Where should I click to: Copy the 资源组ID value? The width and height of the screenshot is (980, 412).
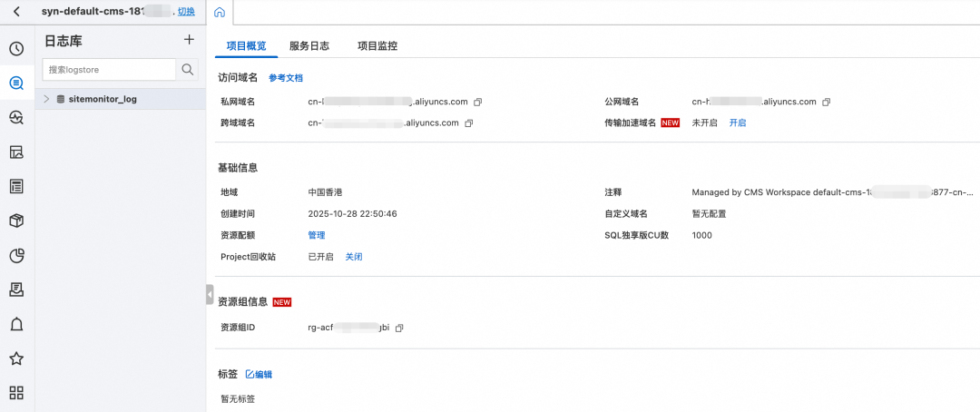(x=400, y=328)
